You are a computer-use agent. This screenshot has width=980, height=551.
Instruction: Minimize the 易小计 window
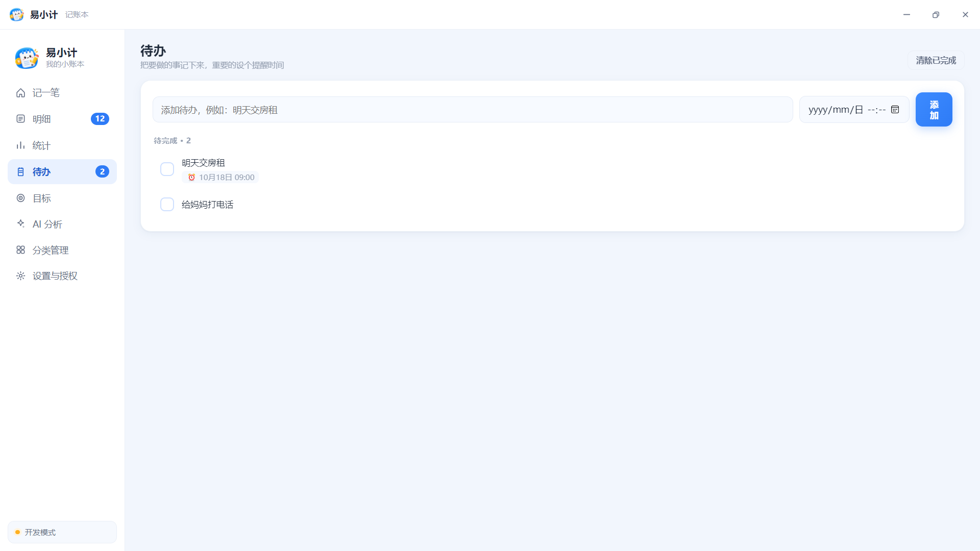(x=906, y=15)
